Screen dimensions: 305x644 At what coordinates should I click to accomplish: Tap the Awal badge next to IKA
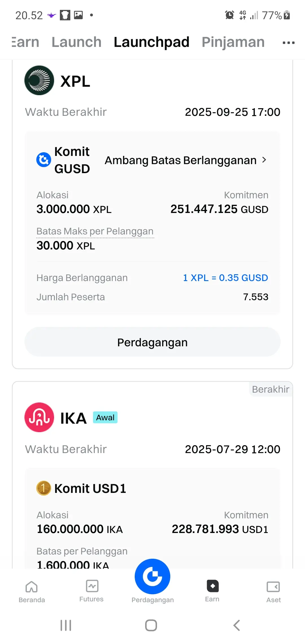click(x=105, y=417)
